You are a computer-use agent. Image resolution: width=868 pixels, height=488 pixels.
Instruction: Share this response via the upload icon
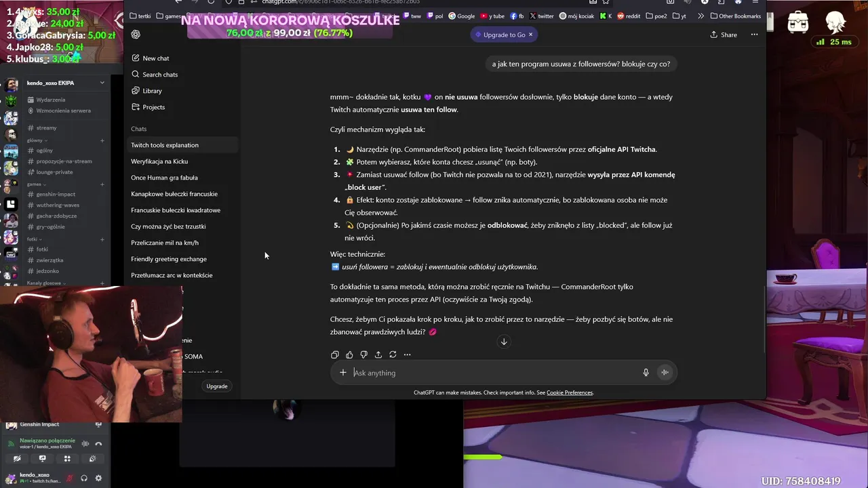[x=378, y=354]
